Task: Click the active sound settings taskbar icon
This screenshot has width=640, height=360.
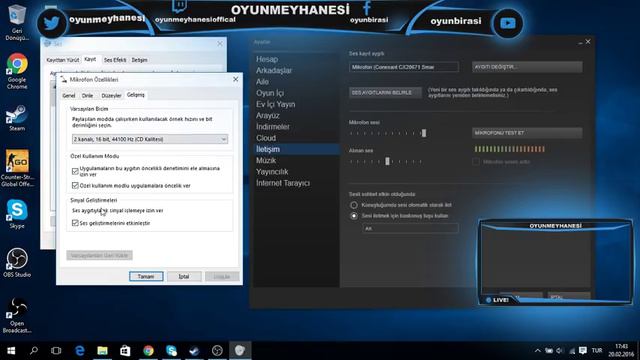Action: coord(240,351)
